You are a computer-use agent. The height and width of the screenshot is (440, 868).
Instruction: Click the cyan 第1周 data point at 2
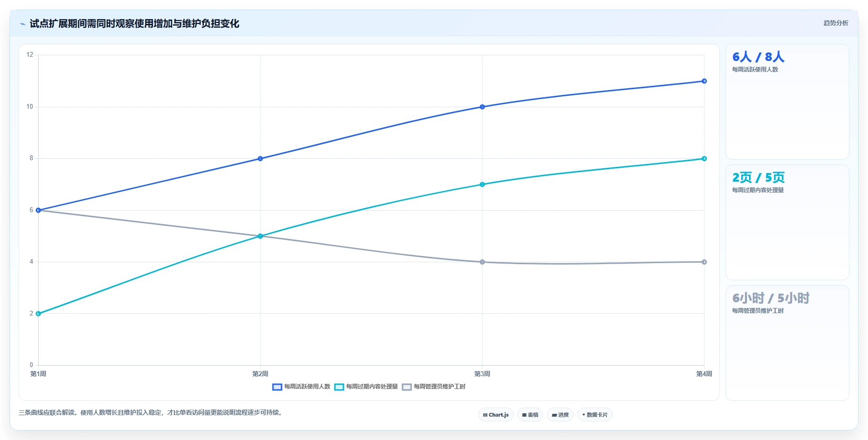[x=39, y=314]
